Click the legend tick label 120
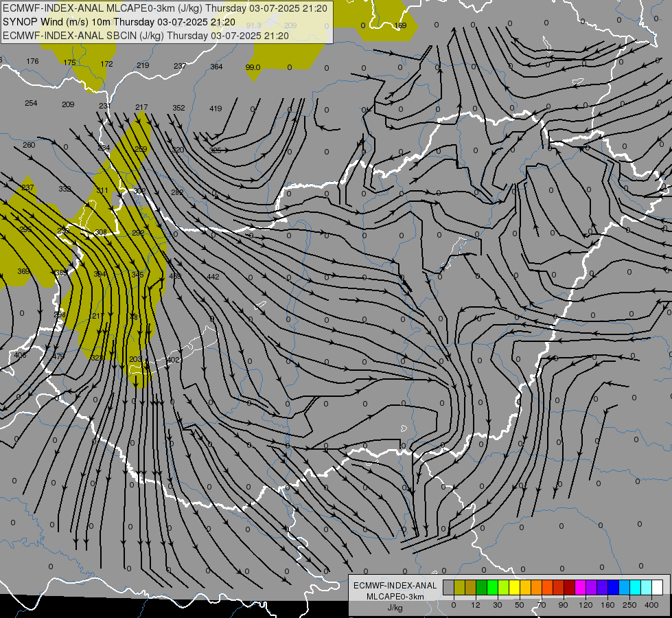Screen dimensions: 672x618 pos(586,605)
